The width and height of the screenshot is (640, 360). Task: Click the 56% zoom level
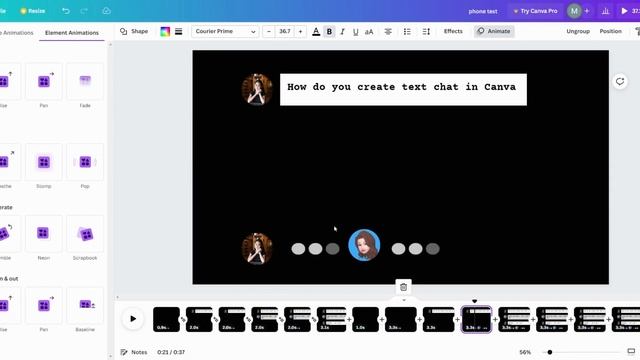(525, 352)
